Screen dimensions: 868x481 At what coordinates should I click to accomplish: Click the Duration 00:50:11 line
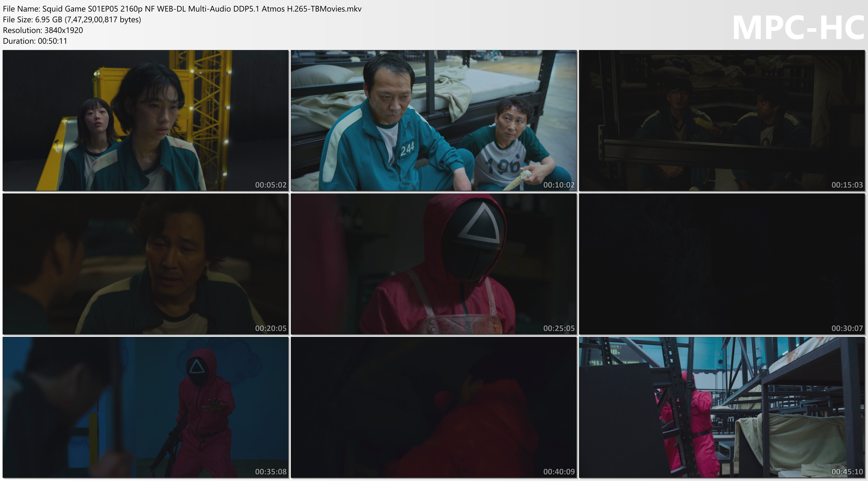point(35,41)
